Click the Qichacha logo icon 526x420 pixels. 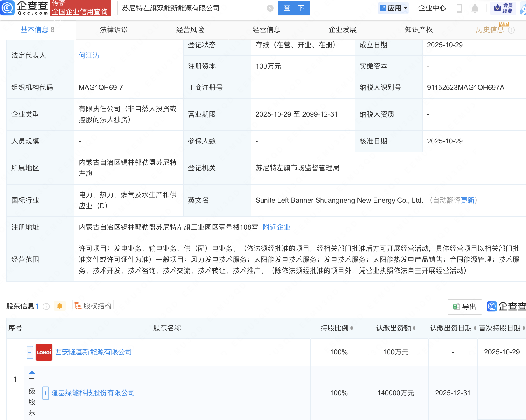pos(8,8)
